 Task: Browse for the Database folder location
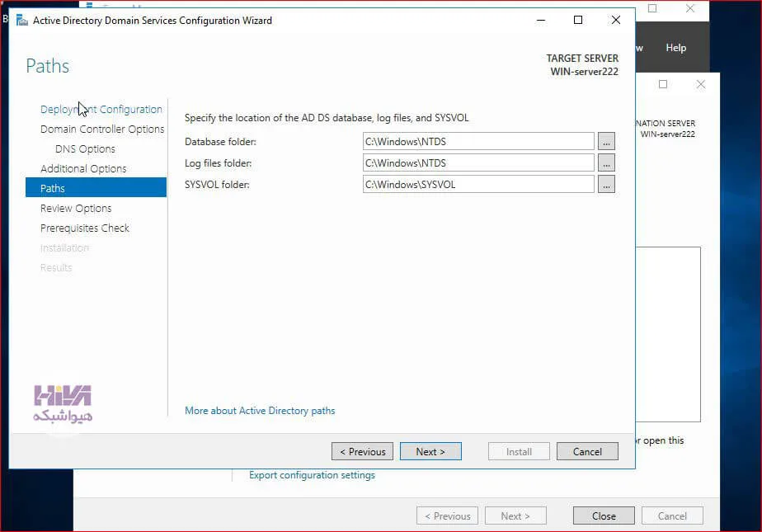pos(606,141)
